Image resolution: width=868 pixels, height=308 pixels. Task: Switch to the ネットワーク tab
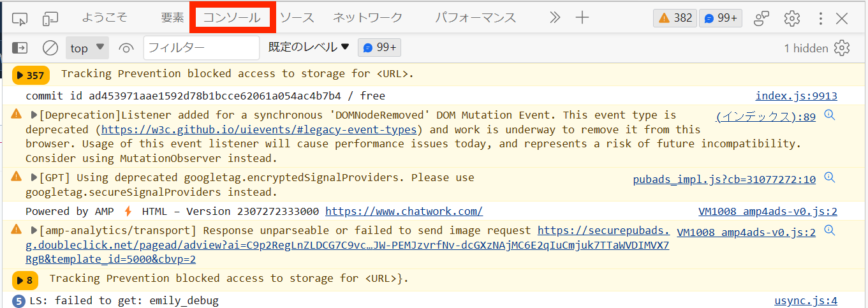367,18
